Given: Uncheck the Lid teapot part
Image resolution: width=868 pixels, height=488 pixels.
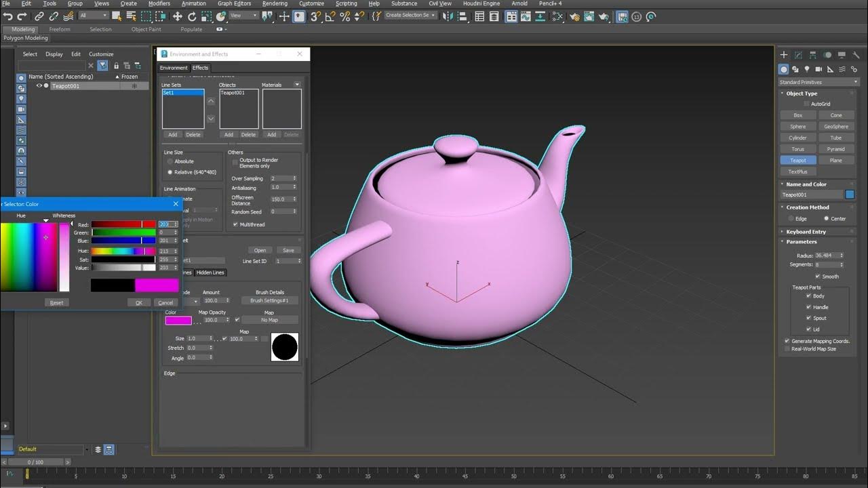Looking at the screenshot, I should click(x=809, y=329).
